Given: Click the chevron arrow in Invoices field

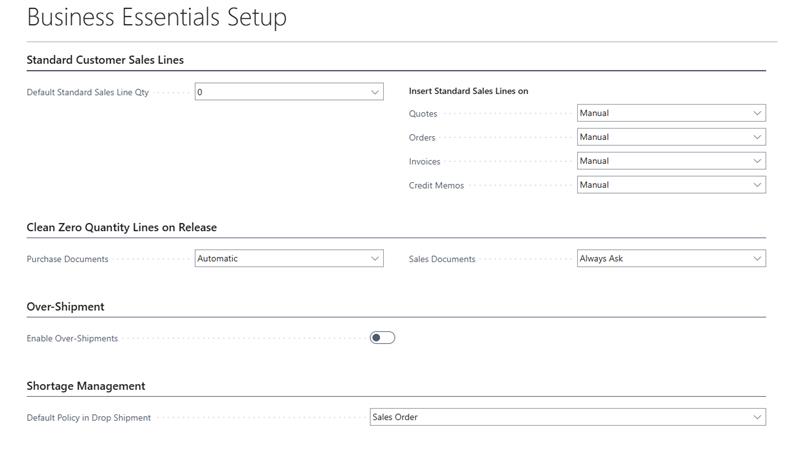Looking at the screenshot, I should (x=757, y=161).
